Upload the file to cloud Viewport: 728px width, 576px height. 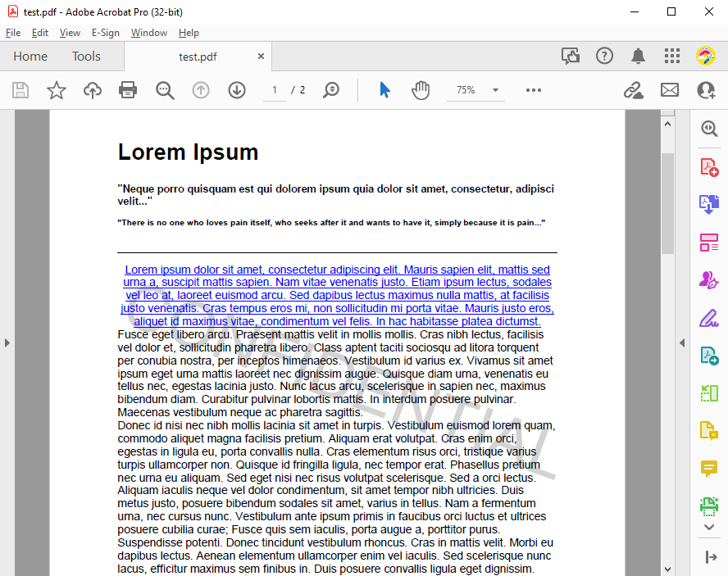93,90
